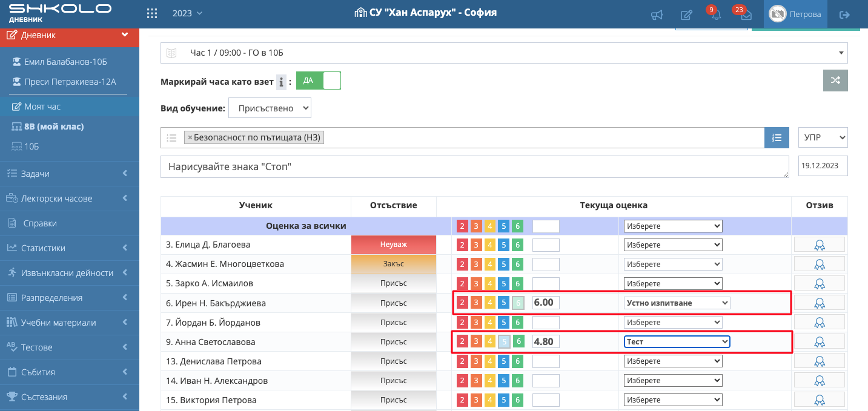Toggle absence status Неуваж for Елица Благоева
This screenshot has width=868, height=411.
394,245
